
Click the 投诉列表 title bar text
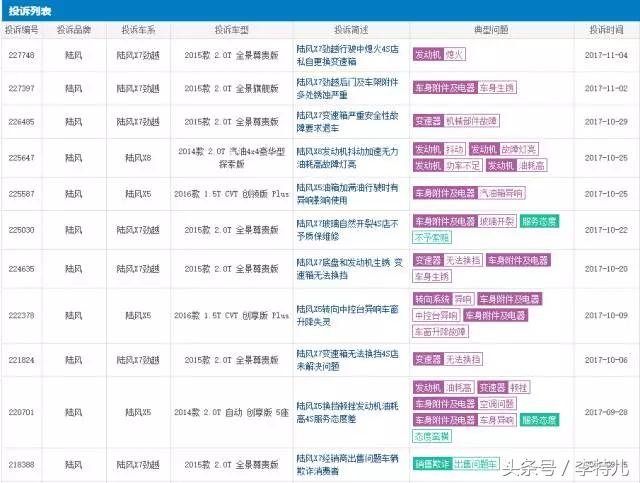[30, 11]
